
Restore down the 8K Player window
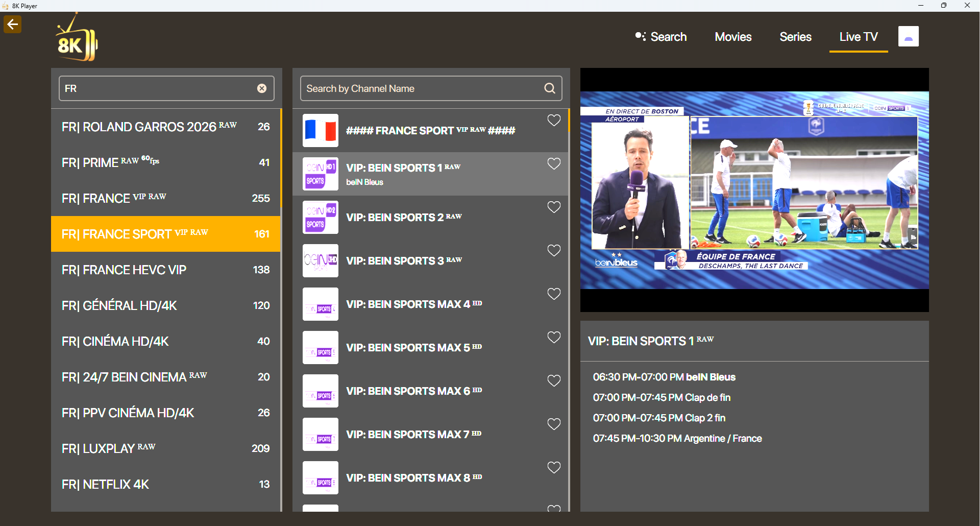tap(944, 6)
